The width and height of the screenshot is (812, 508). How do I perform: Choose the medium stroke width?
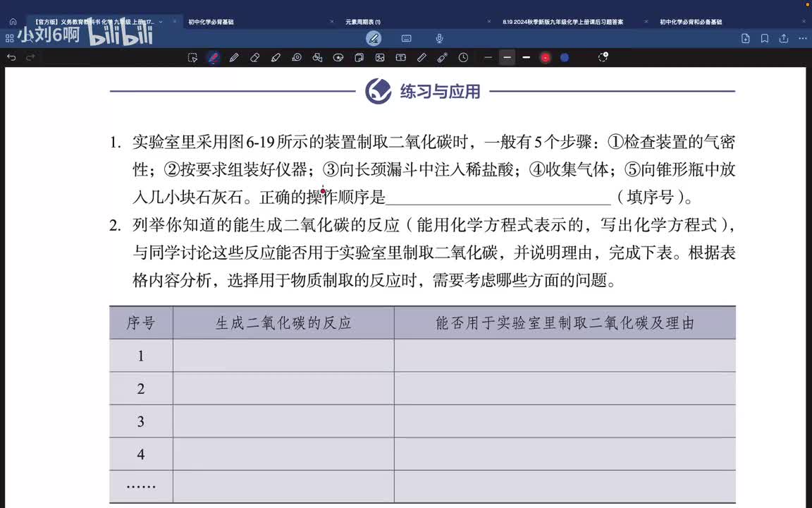tap(508, 58)
